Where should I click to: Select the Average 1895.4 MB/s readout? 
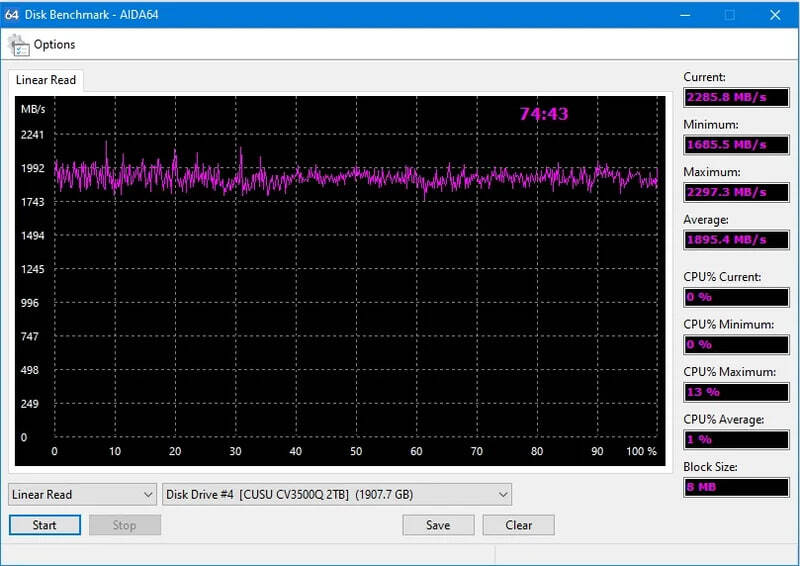pos(737,240)
